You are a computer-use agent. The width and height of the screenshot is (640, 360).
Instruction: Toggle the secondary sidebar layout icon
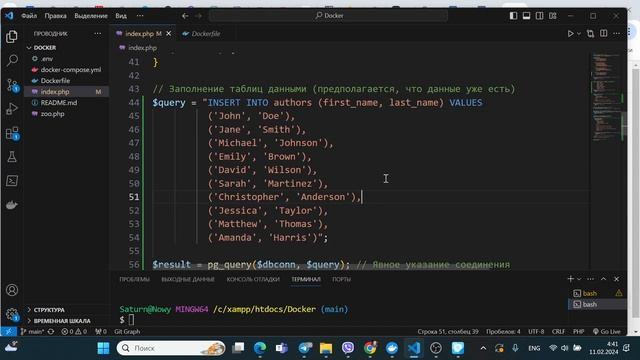[540, 16]
